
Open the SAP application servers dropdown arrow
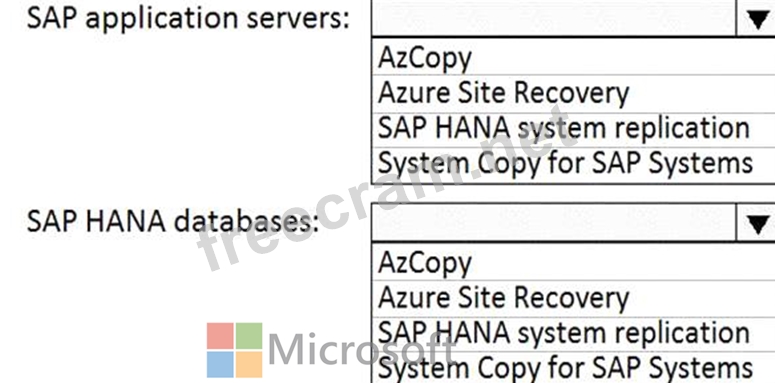point(756,19)
